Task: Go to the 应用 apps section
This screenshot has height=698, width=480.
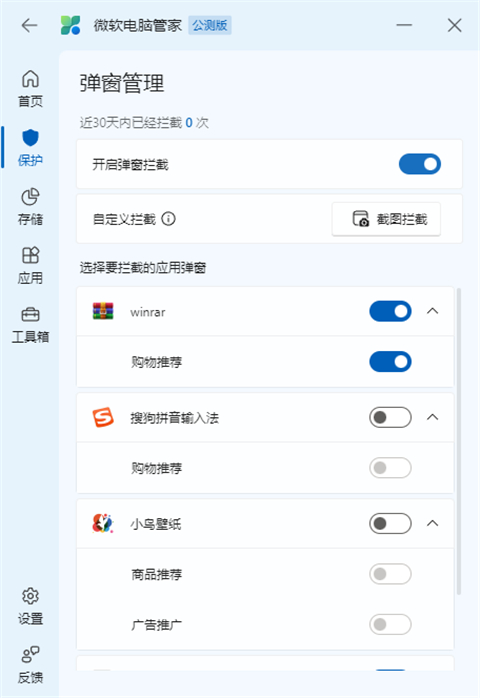Action: pos(30,265)
